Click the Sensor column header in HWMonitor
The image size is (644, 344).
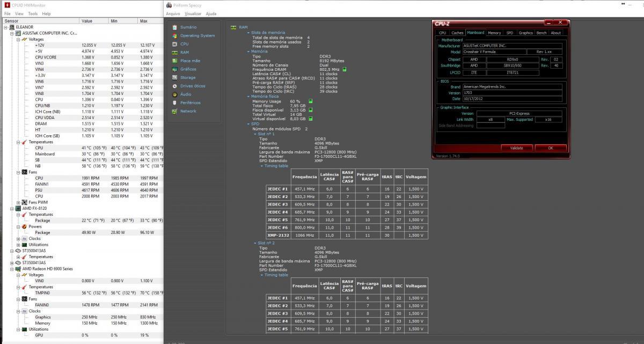point(40,20)
